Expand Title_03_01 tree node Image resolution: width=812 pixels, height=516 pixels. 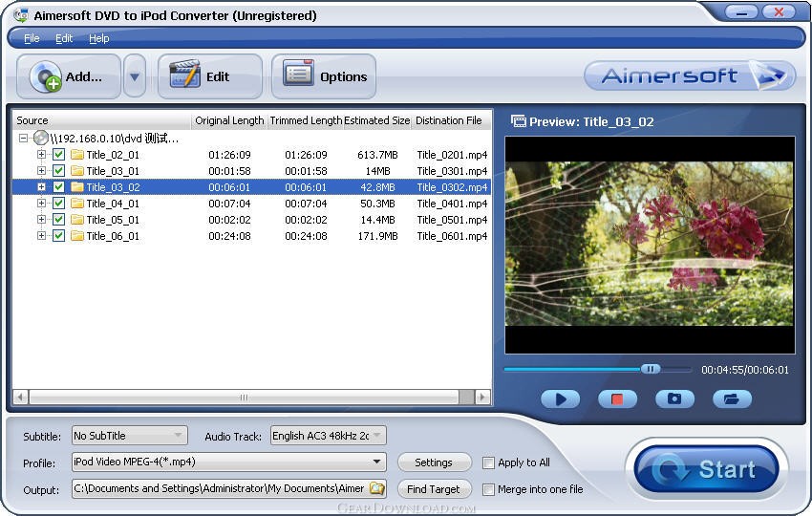(41, 170)
